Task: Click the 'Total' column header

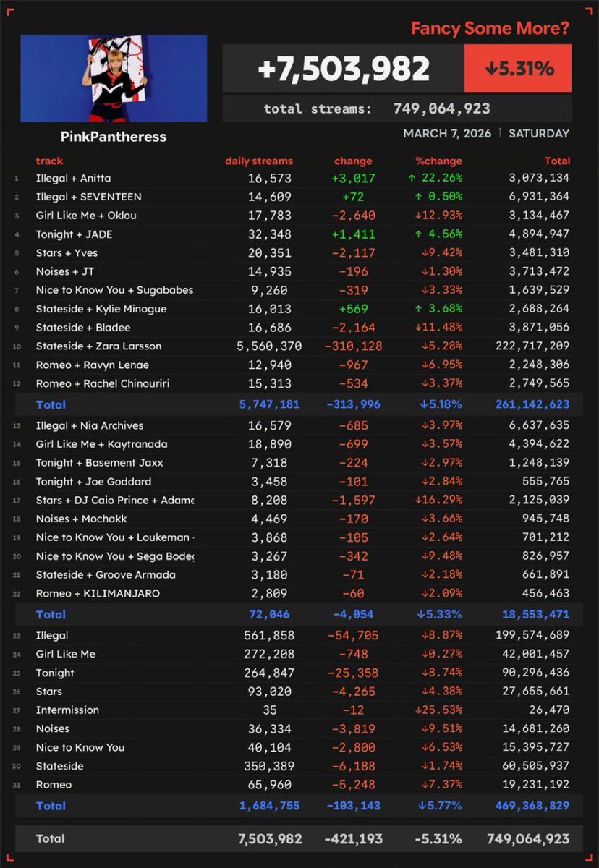Action: (557, 161)
